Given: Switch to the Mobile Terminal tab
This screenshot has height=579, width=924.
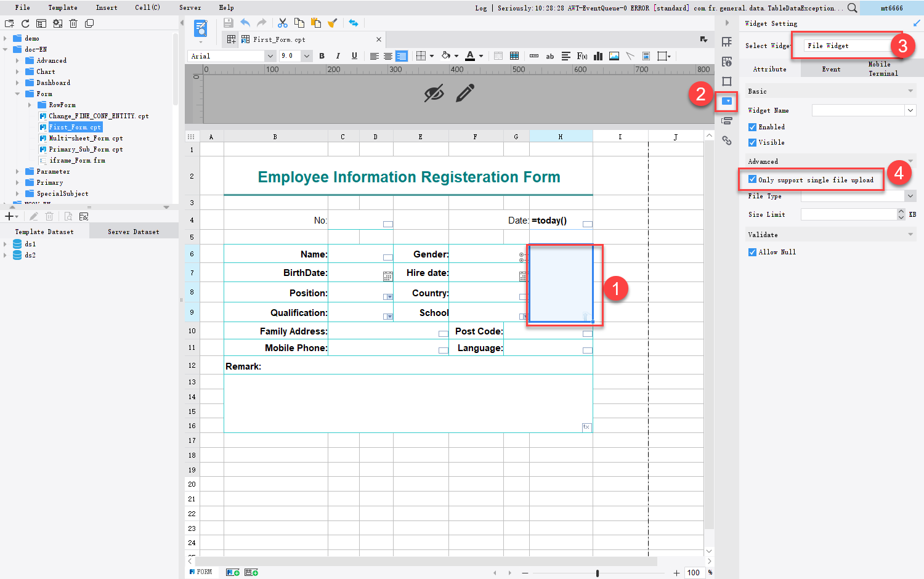Looking at the screenshot, I should [883, 69].
